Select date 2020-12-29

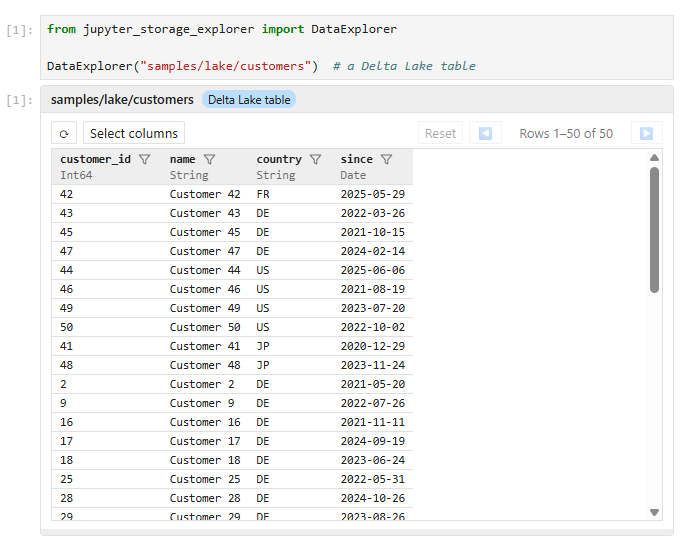click(373, 346)
